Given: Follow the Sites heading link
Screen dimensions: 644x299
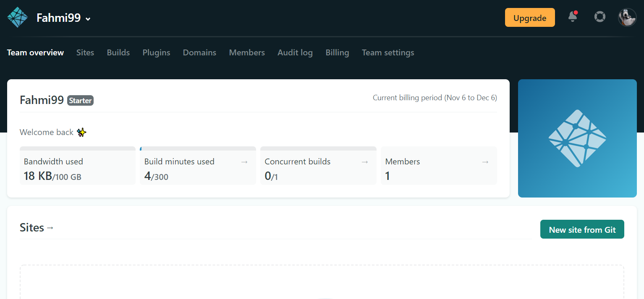Looking at the screenshot, I should point(37,228).
